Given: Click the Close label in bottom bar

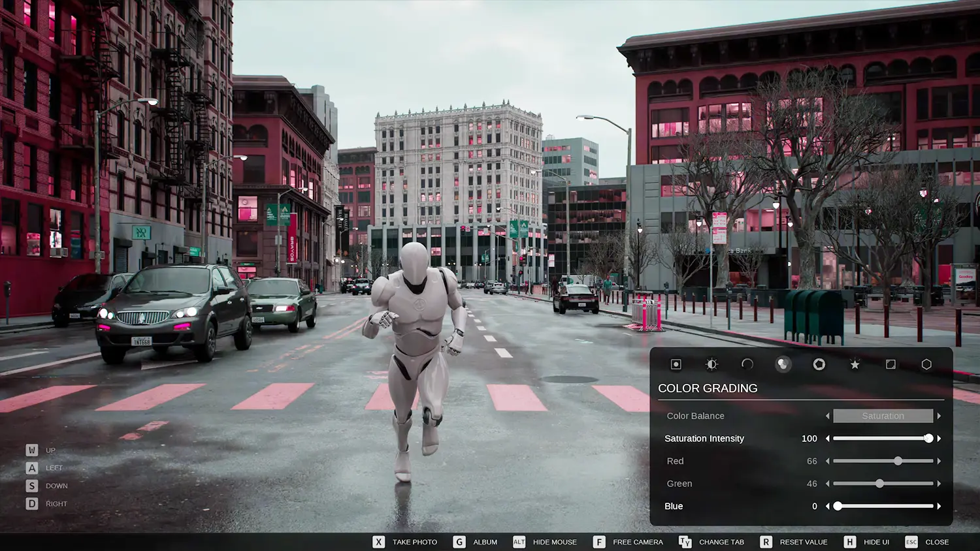Looking at the screenshot, I should click(937, 542).
